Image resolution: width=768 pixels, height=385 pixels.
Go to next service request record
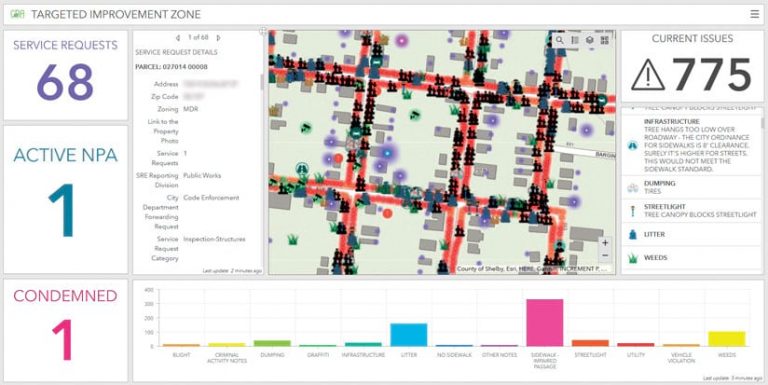click(218, 38)
